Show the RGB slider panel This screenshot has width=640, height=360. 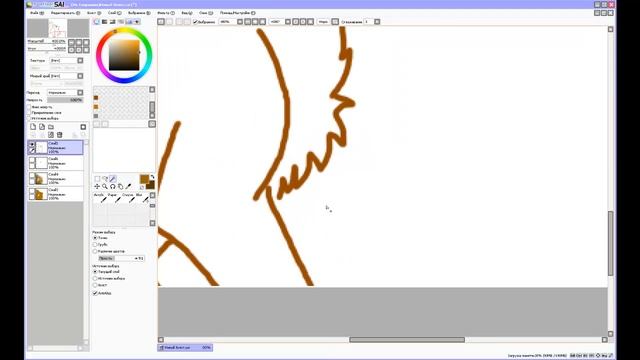coord(105,22)
